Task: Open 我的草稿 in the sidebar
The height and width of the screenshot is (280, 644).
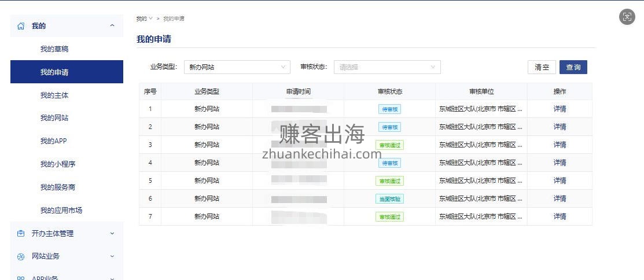Action: point(54,49)
